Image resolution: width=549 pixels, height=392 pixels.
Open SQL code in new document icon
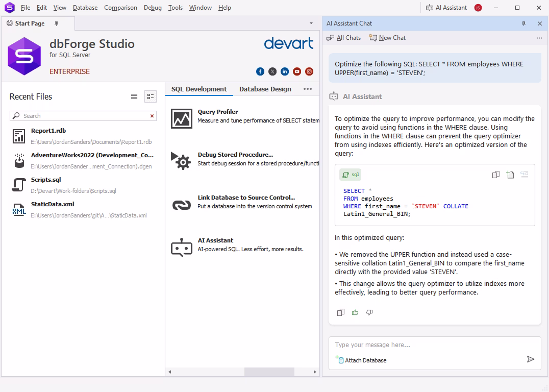pyautogui.click(x=510, y=175)
